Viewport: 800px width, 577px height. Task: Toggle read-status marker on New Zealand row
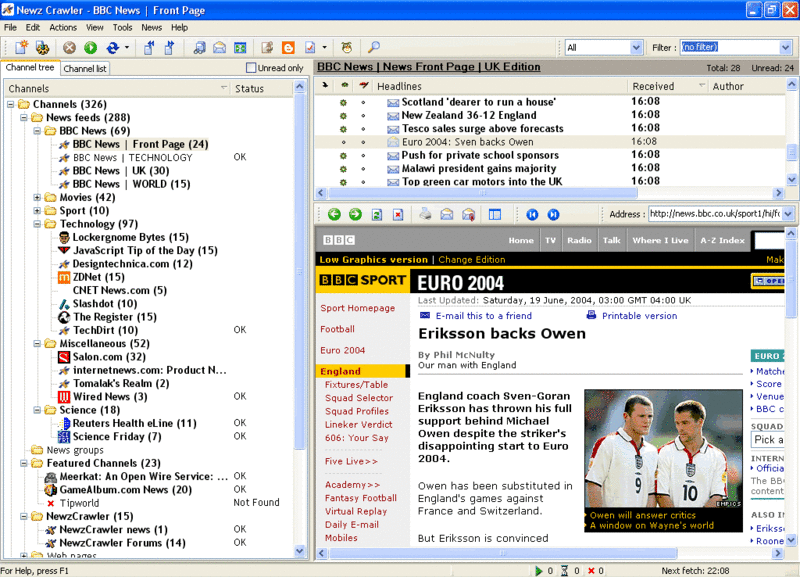[x=343, y=115]
